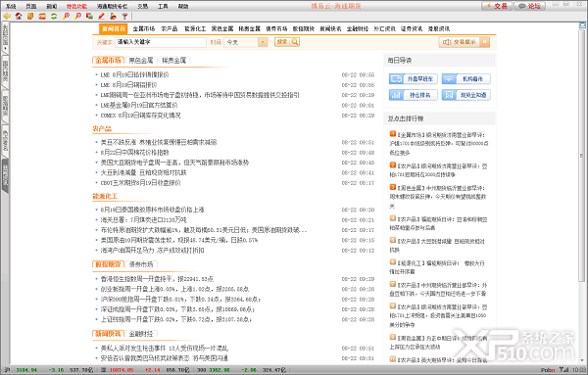
Task: Click the speaker icon on 交易提示 button
Action: pos(447,42)
